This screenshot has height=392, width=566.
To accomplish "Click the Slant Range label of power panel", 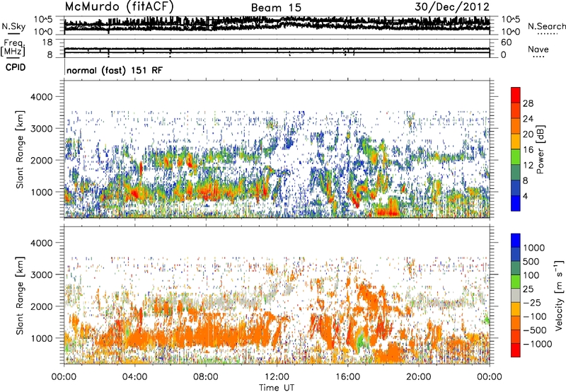I will (x=20, y=149).
